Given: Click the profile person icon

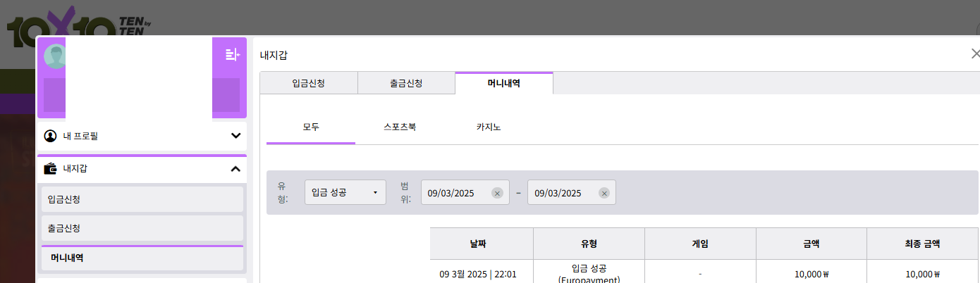Looking at the screenshot, I should pyautogui.click(x=50, y=136).
